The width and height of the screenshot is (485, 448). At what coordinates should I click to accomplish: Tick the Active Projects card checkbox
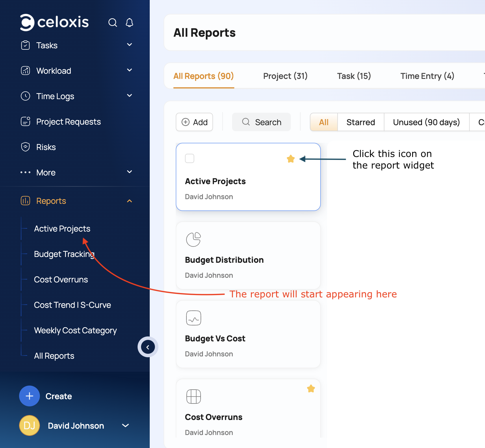pyautogui.click(x=190, y=158)
